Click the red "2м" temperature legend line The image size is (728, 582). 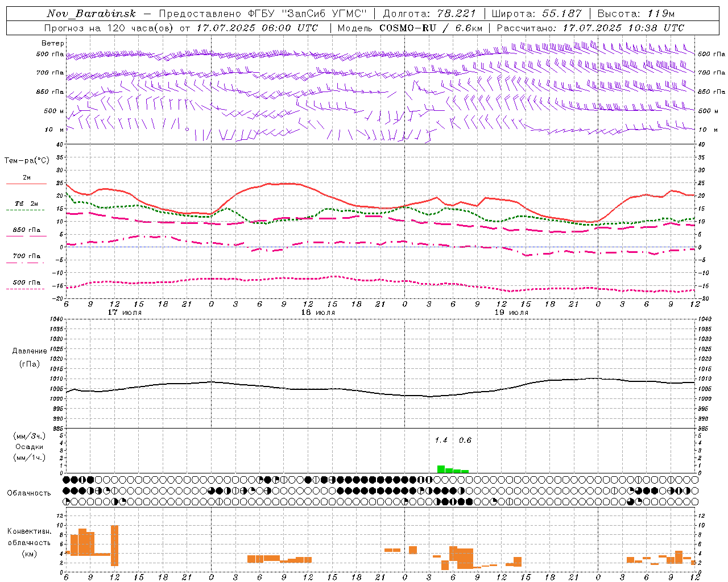26,180
